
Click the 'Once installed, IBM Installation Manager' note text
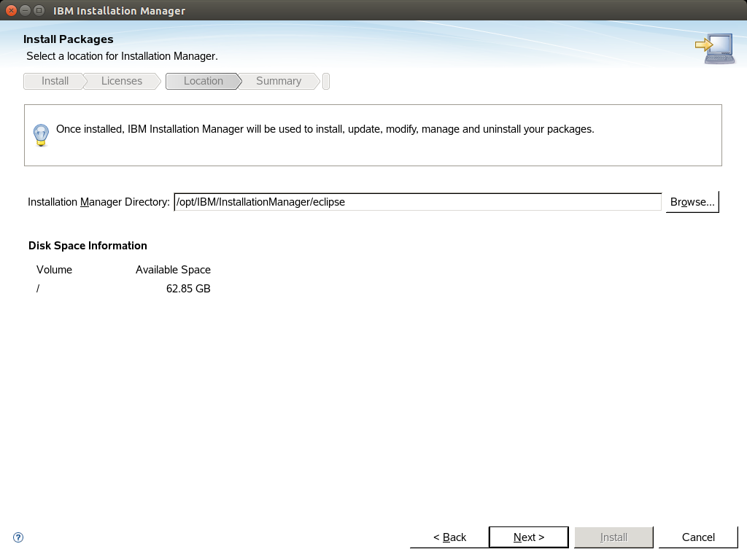(325, 129)
